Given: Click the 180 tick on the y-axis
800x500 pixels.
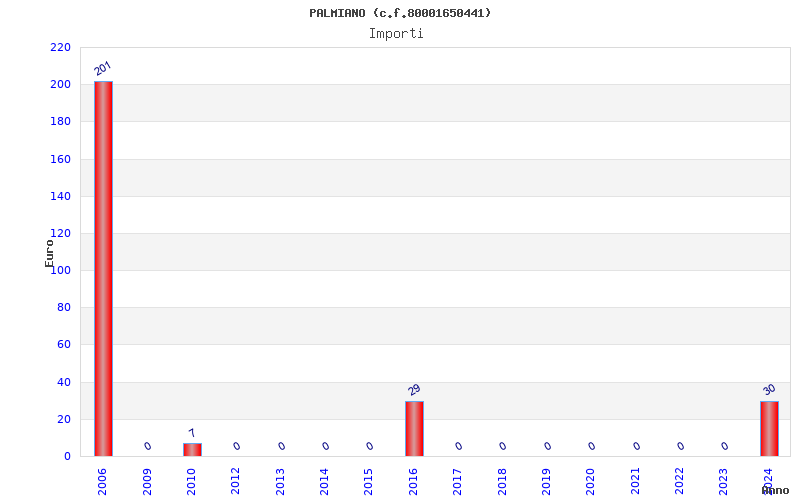Looking at the screenshot, I should coord(60,121).
